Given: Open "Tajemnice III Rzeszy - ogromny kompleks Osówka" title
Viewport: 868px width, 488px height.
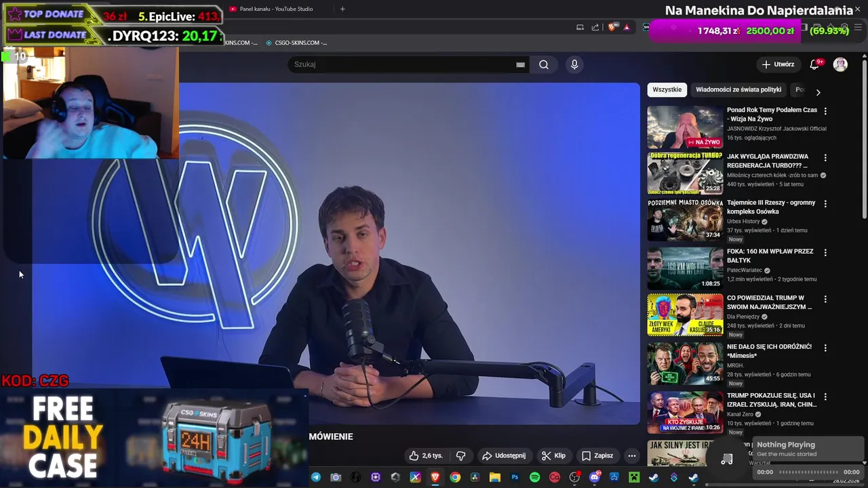Looking at the screenshot, I should [771, 207].
